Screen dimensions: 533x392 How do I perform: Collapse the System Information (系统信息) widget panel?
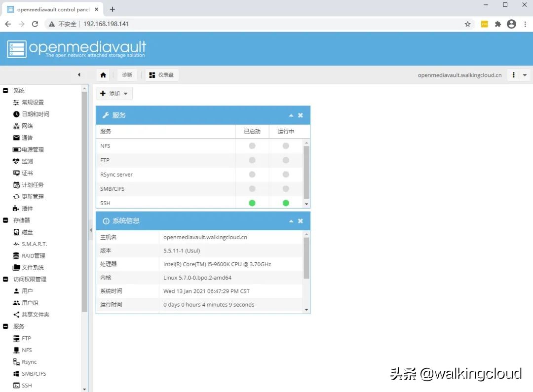[x=291, y=221]
